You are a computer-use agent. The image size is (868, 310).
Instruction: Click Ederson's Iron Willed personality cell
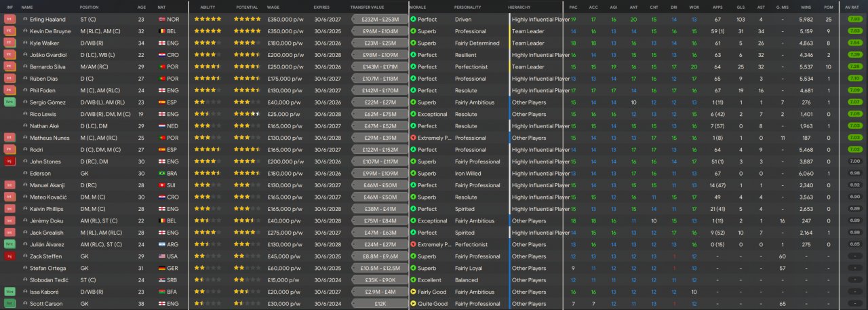[x=468, y=174]
